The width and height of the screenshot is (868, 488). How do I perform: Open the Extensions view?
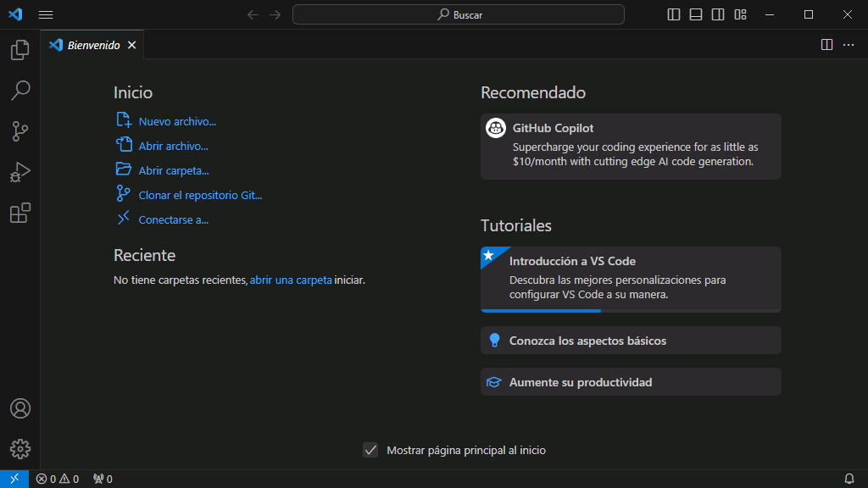click(20, 213)
